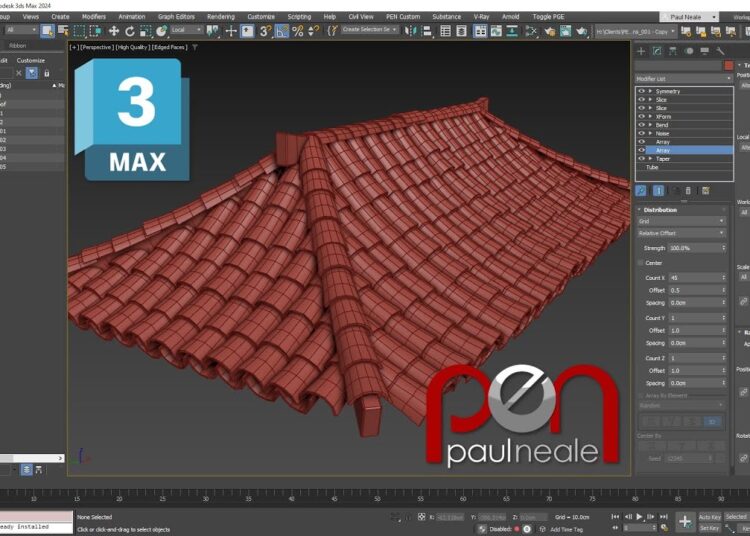750x536 pixels.
Task: Open the Modifier List dropdown
Action: pos(684,78)
